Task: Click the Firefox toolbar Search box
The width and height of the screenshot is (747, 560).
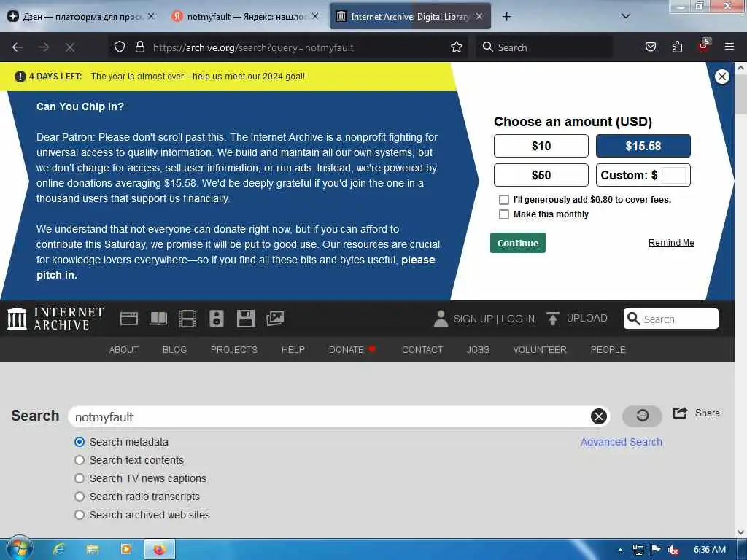Action: tap(544, 47)
